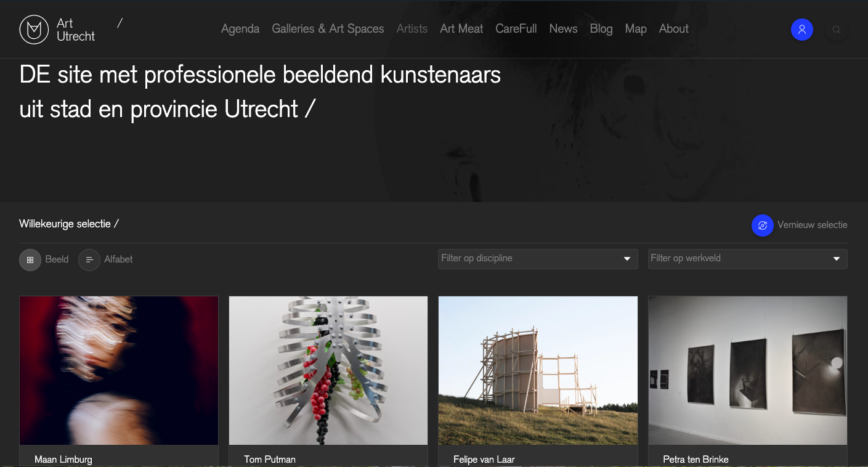Click the arrow on werkveld filter
The height and width of the screenshot is (467, 868).
click(837, 259)
